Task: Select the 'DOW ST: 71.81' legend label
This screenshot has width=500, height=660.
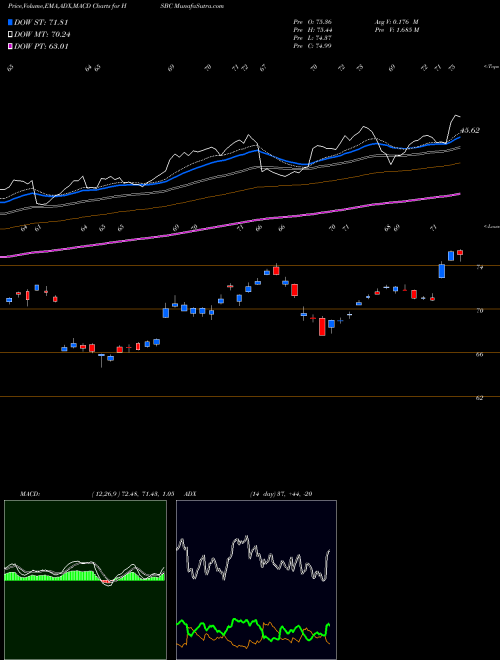Action: (x=41, y=22)
